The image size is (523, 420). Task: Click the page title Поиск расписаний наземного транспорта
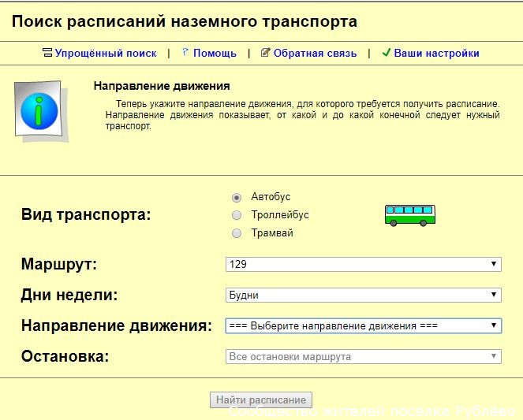point(185,21)
